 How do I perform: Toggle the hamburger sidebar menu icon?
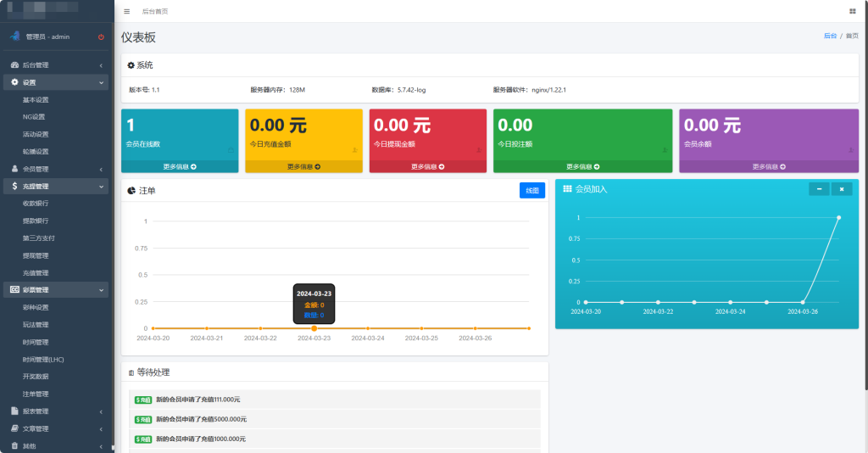pyautogui.click(x=127, y=11)
